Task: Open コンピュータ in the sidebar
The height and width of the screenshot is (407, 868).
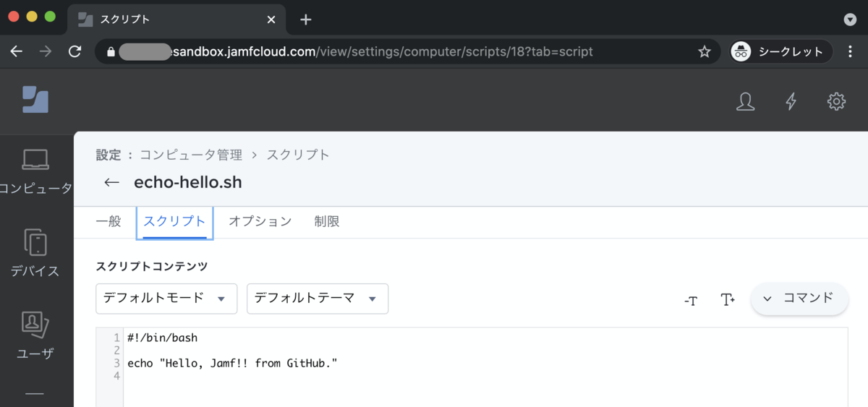Action: [35, 173]
